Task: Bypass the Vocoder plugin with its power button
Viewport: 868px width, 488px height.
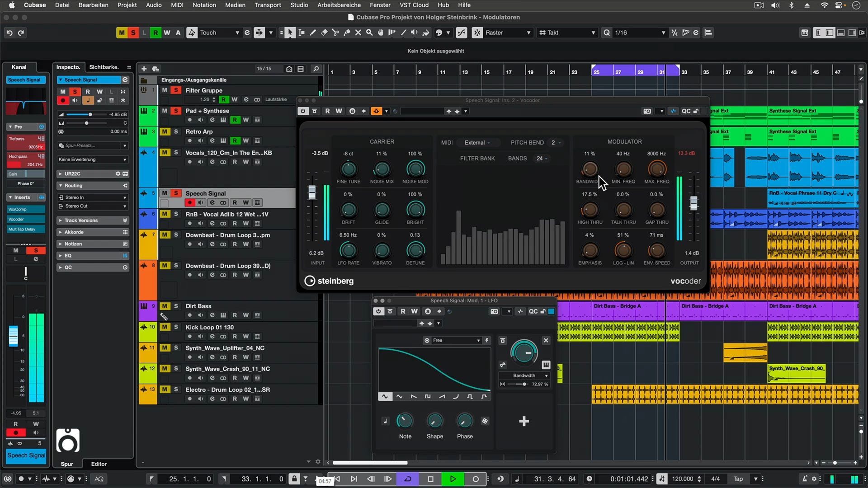Action: click(302, 111)
